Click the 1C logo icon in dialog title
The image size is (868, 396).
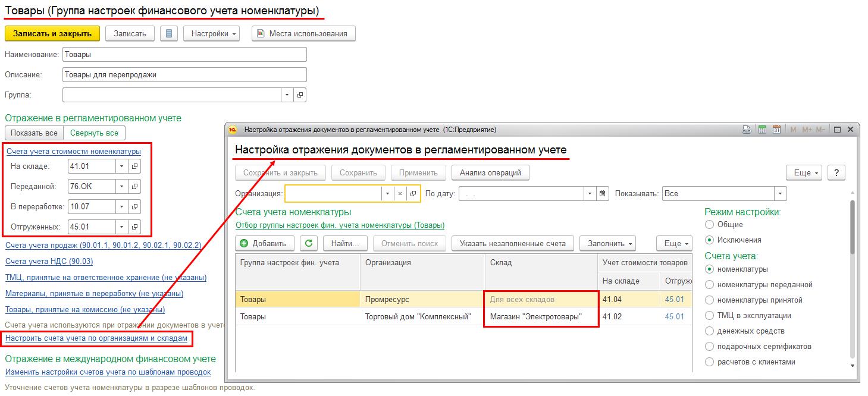pos(233,130)
